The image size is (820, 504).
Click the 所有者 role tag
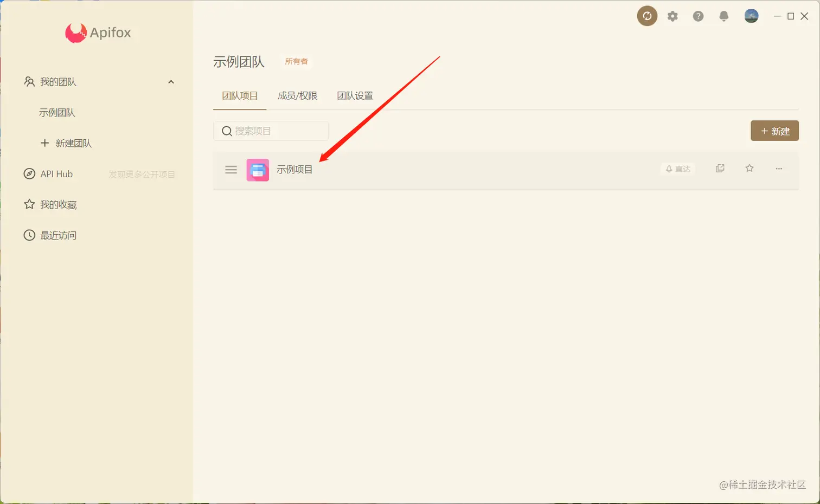297,61
